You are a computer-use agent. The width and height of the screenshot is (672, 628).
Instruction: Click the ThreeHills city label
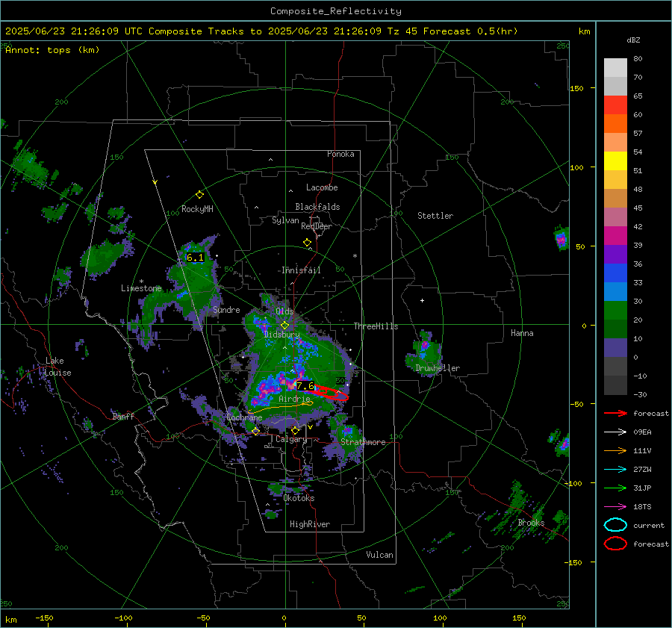(376, 326)
